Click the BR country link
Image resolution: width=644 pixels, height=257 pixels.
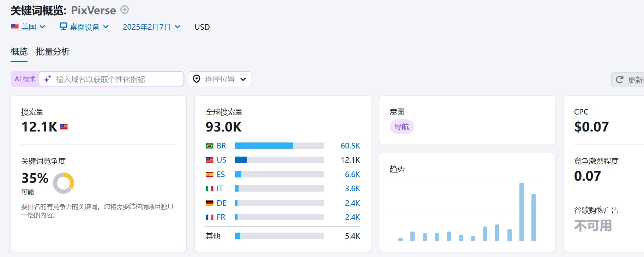click(x=221, y=146)
